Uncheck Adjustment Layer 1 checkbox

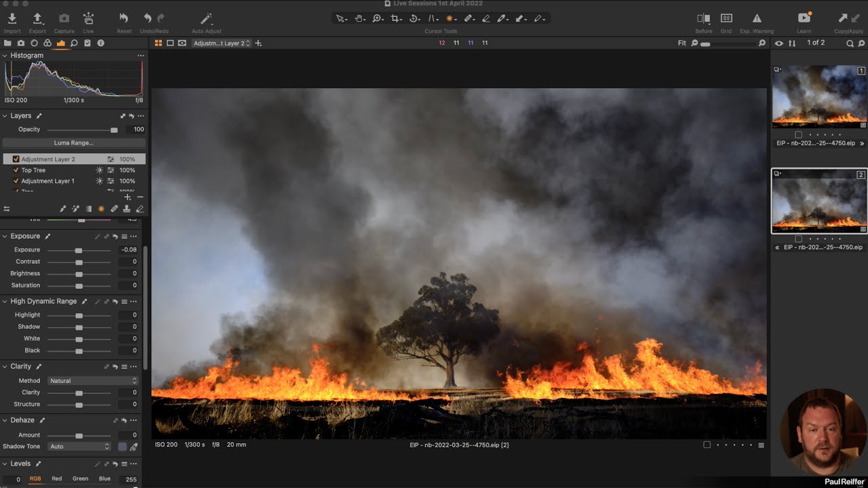[x=16, y=181]
